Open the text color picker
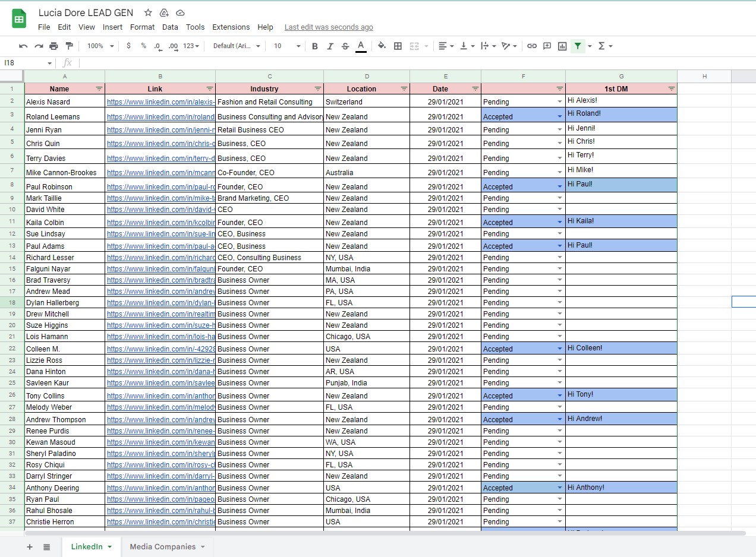The width and height of the screenshot is (756, 557). [x=361, y=46]
